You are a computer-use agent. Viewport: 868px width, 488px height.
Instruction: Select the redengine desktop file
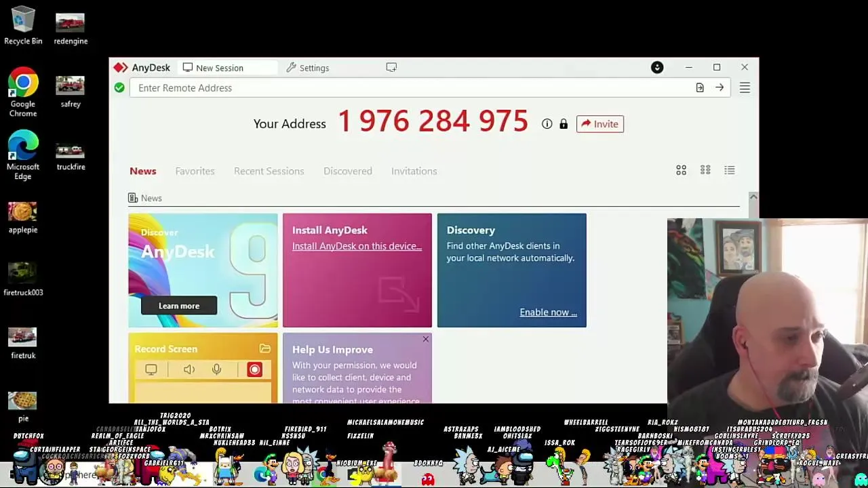[x=71, y=28]
